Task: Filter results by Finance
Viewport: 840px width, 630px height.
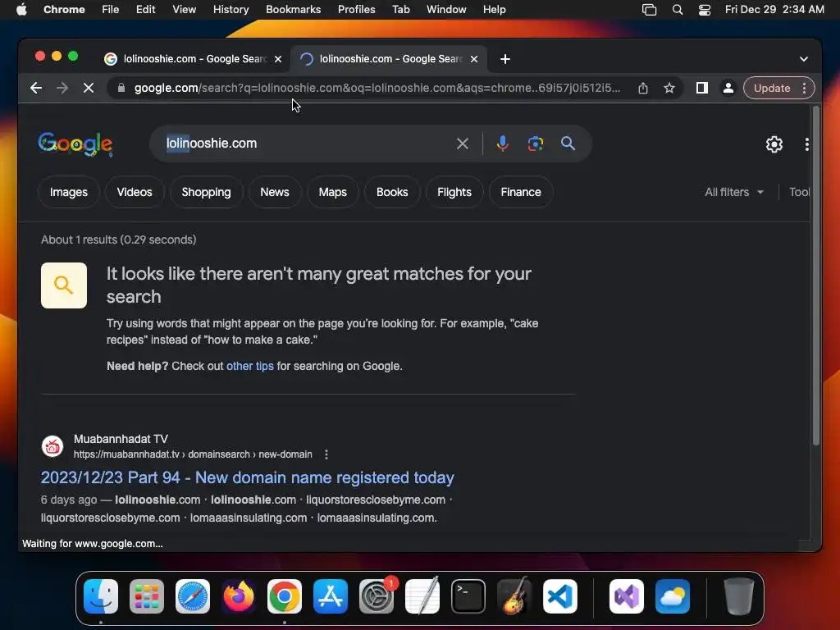Action: (521, 192)
